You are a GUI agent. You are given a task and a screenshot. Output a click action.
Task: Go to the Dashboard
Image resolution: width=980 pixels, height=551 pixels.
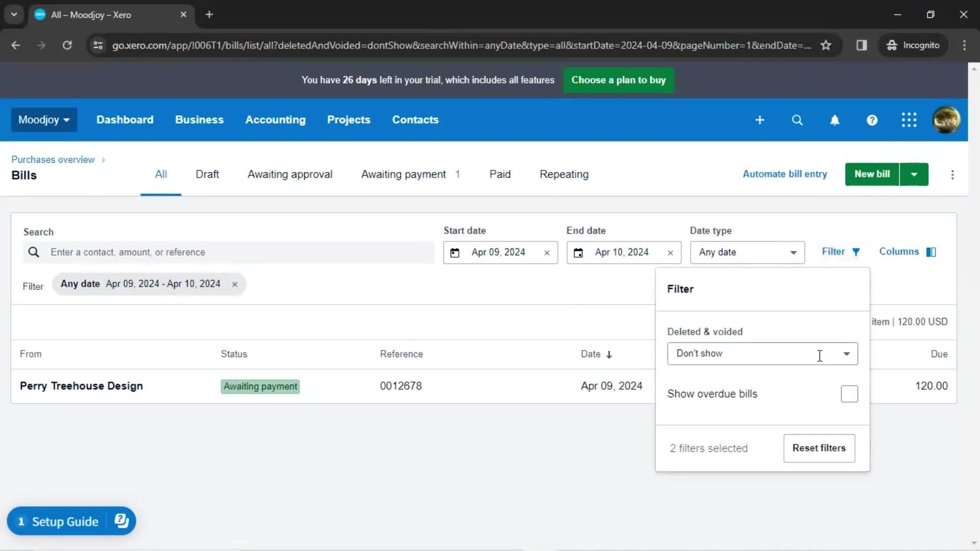(x=125, y=120)
